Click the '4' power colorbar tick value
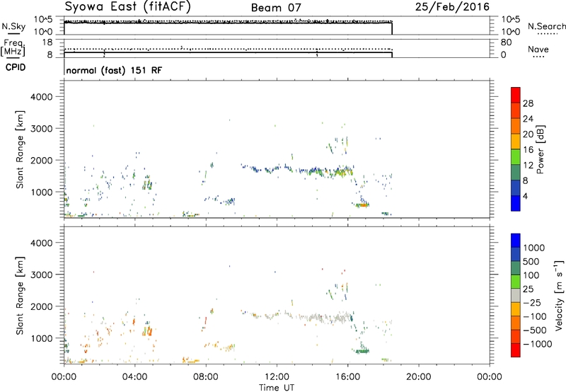 coord(525,196)
